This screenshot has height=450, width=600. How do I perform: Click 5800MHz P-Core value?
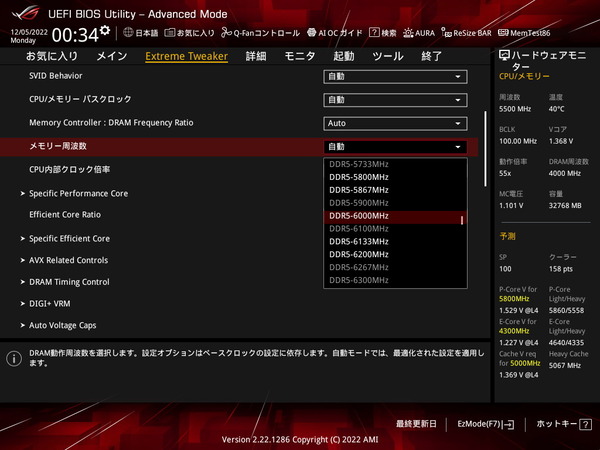pyautogui.click(x=514, y=299)
